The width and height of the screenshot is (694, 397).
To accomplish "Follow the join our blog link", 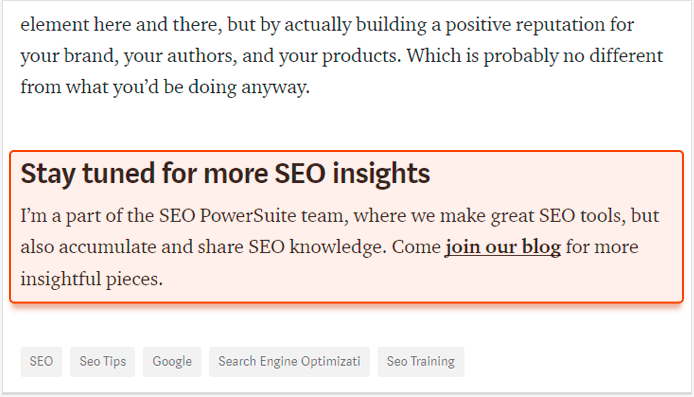I will pyautogui.click(x=503, y=247).
